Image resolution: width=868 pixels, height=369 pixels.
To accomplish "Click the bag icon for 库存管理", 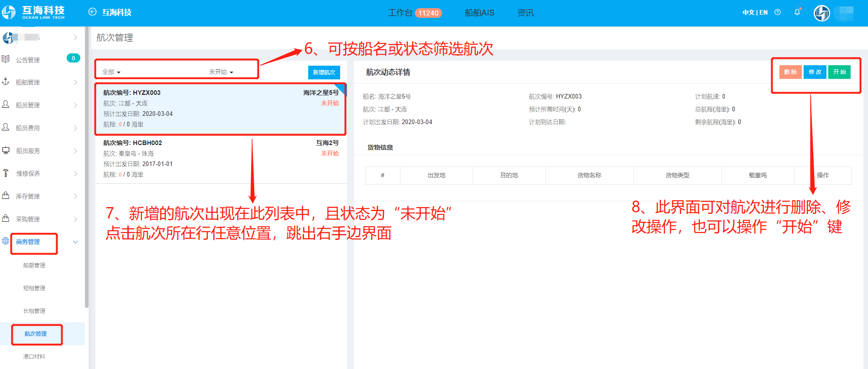I will [x=6, y=196].
